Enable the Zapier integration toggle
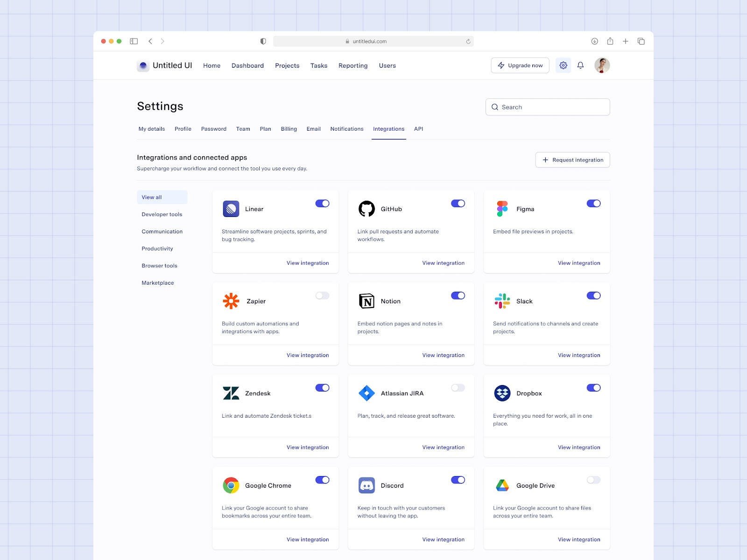The height and width of the screenshot is (560, 747). tap(322, 295)
